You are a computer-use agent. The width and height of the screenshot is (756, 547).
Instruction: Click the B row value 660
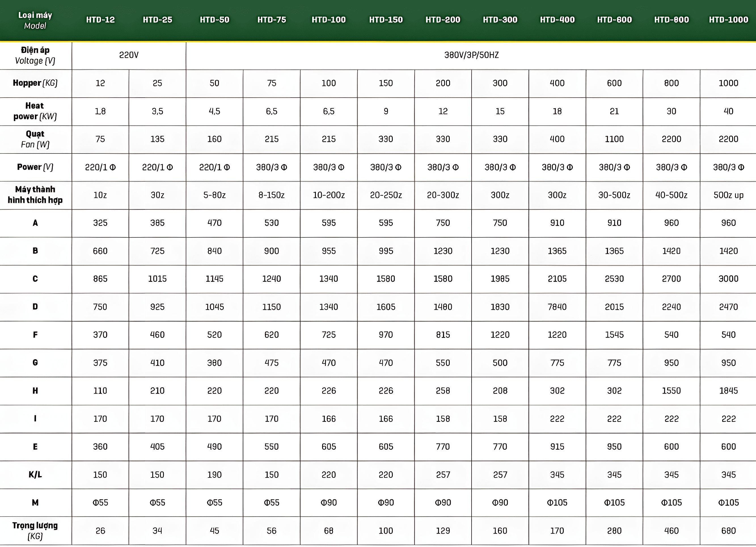100,251
